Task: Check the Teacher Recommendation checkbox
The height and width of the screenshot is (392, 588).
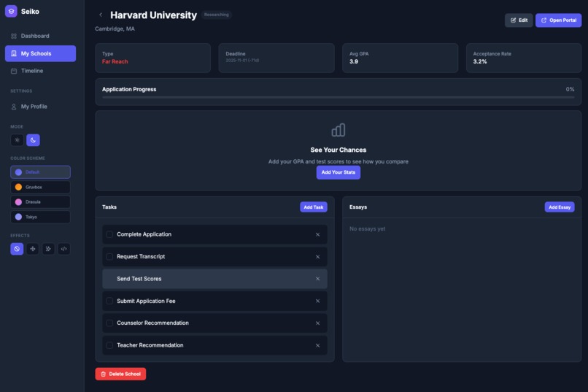Action: (x=109, y=345)
